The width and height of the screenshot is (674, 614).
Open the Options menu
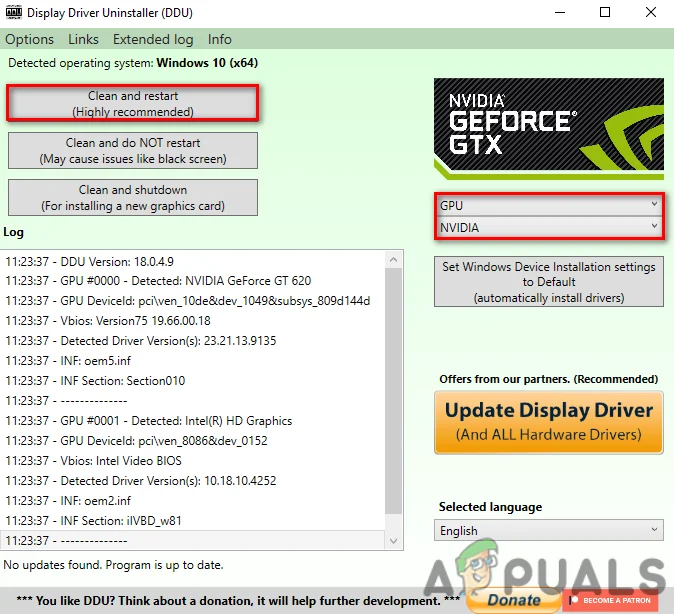coord(29,39)
